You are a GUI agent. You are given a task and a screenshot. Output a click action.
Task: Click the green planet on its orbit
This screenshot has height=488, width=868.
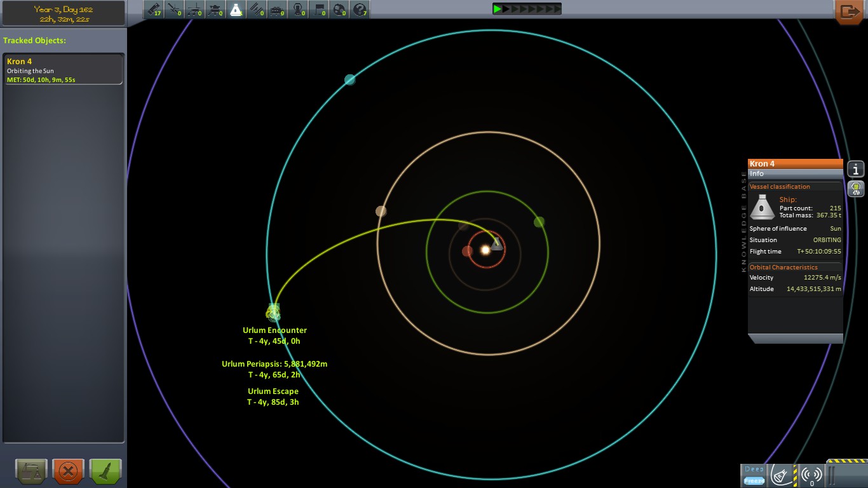[539, 222]
